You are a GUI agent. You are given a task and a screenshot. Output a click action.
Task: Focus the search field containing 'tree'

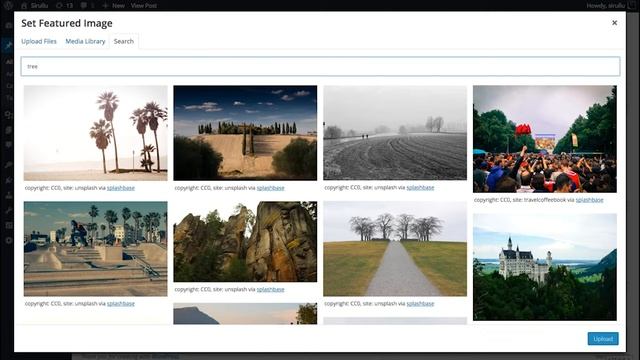tap(320, 66)
